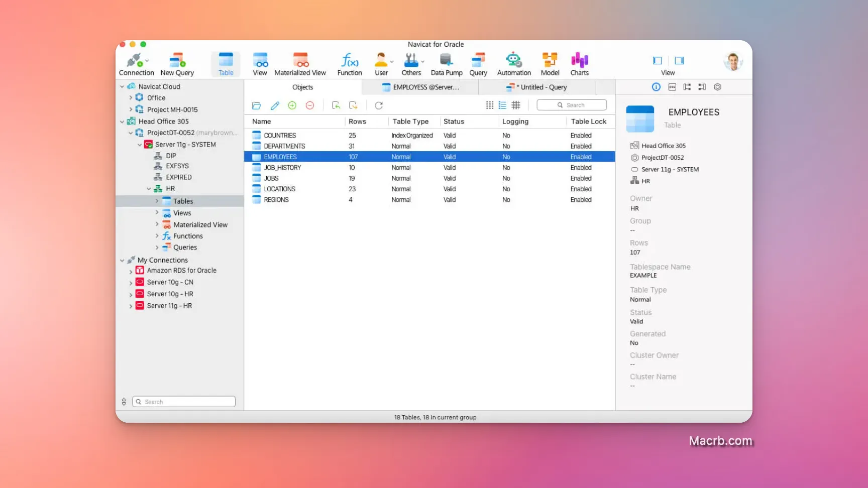Click the green New Table plus icon
The image size is (868, 488).
coord(292,105)
